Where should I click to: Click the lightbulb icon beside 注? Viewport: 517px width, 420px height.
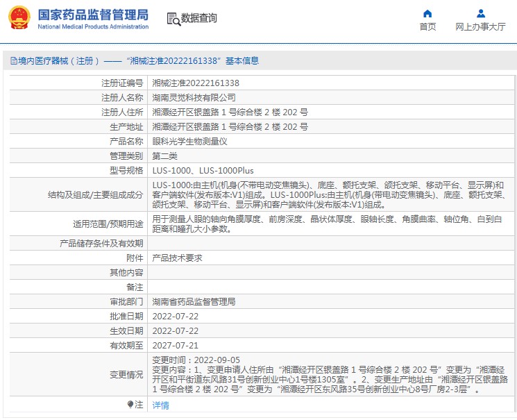(x=130, y=405)
